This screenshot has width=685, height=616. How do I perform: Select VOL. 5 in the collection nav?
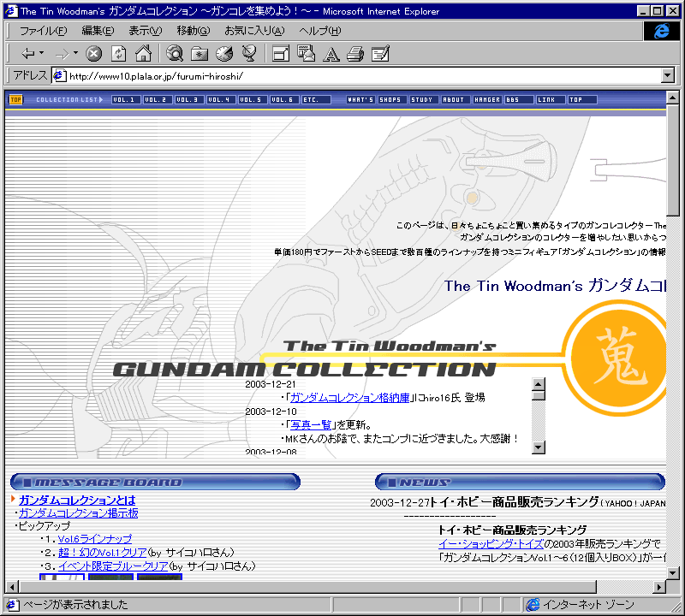253,99
